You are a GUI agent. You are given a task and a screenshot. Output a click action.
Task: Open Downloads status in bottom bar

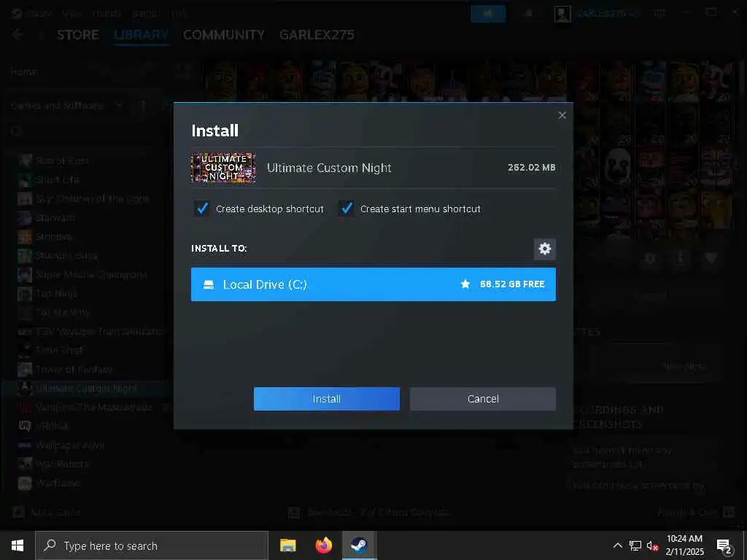coord(369,513)
